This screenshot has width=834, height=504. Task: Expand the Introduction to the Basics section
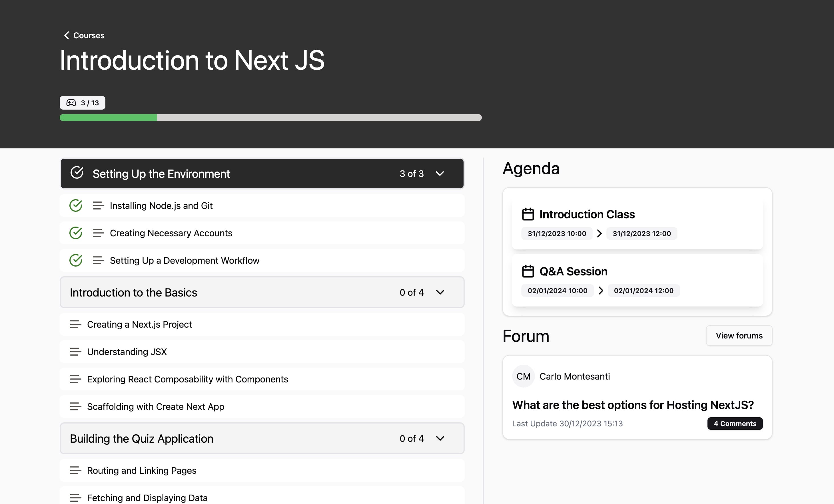(440, 292)
